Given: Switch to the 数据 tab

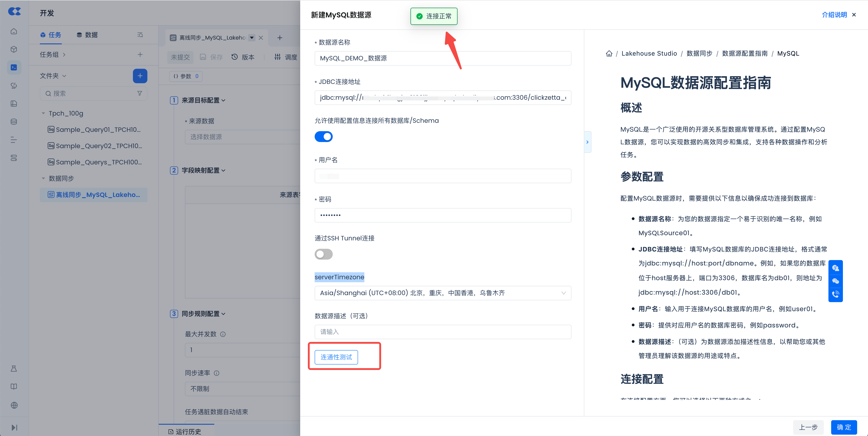Looking at the screenshot, I should tap(87, 35).
